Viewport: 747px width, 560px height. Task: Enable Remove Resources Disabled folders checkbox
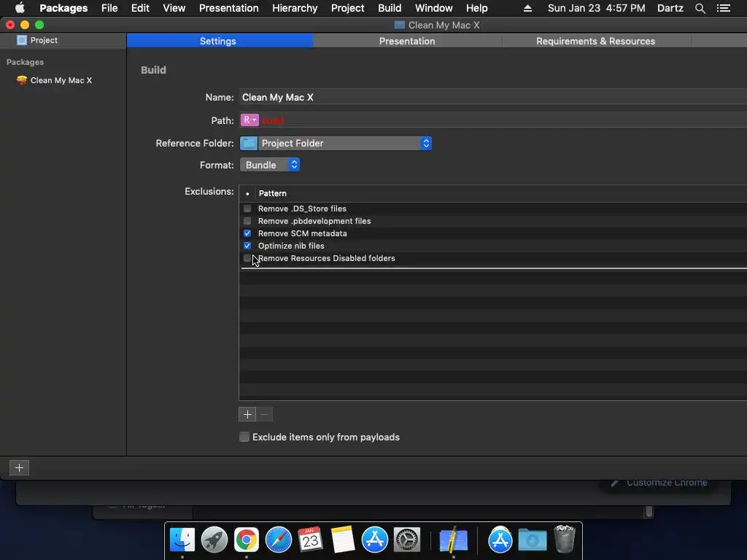click(x=247, y=258)
